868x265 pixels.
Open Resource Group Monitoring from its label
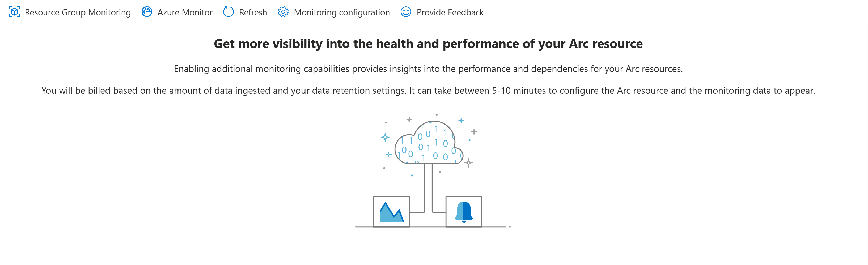[78, 12]
